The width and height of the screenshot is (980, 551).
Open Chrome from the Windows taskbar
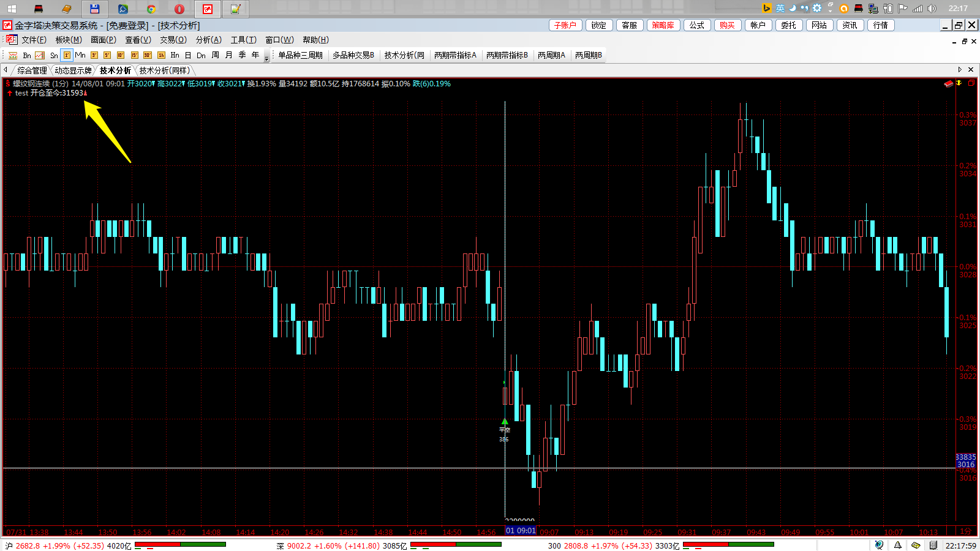[151, 9]
